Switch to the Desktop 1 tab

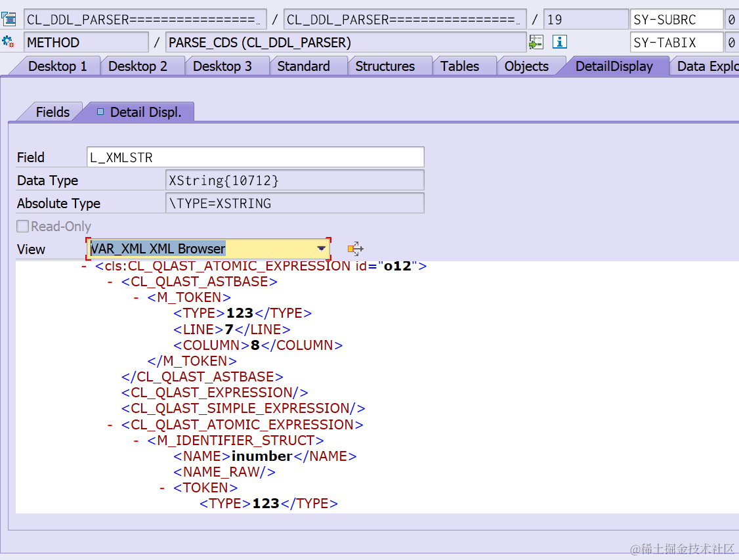(x=58, y=66)
